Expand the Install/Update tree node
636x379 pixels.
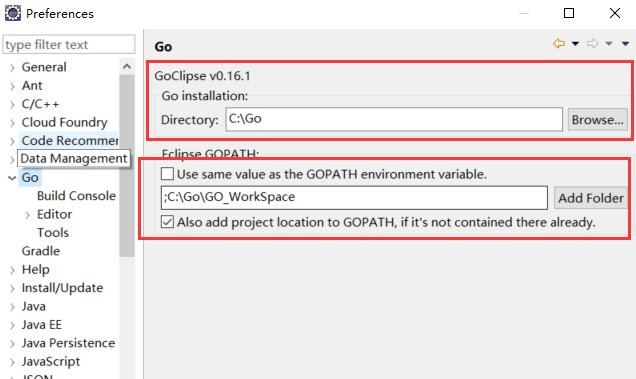[x=13, y=288]
